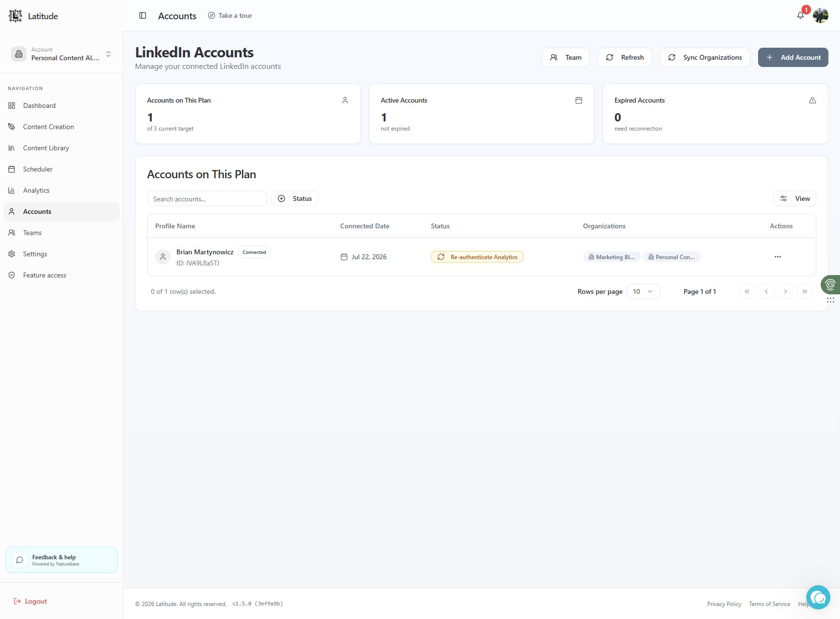The width and height of the screenshot is (840, 619).
Task: Open the View options menu
Action: (x=795, y=198)
